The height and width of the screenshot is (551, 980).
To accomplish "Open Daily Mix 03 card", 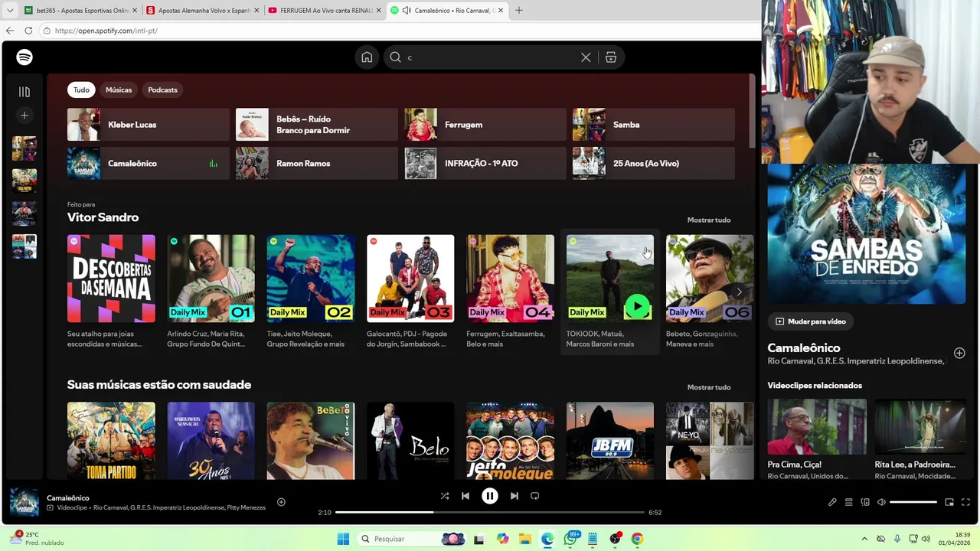I will (x=410, y=279).
